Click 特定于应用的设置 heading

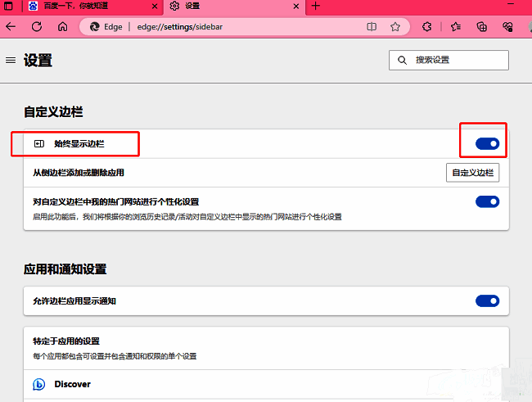pyautogui.click(x=66, y=341)
